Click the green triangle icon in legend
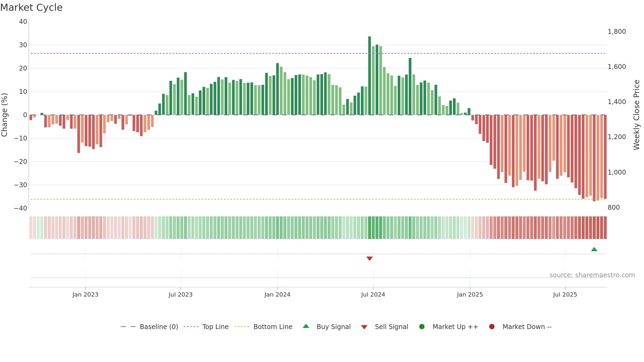 click(x=306, y=326)
